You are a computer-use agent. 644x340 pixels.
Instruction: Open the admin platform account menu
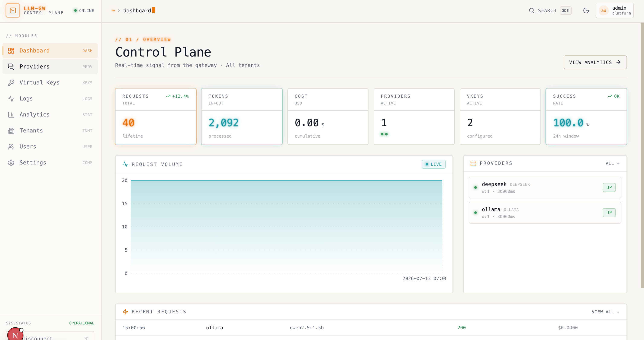coord(615,10)
